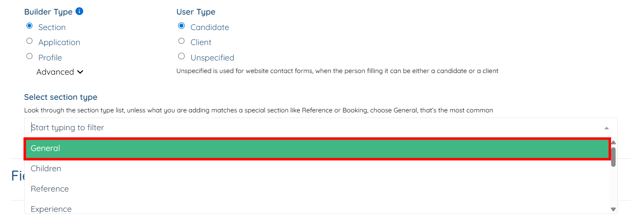Choose Children in the dropdown list
644x224 pixels.
(x=46, y=169)
